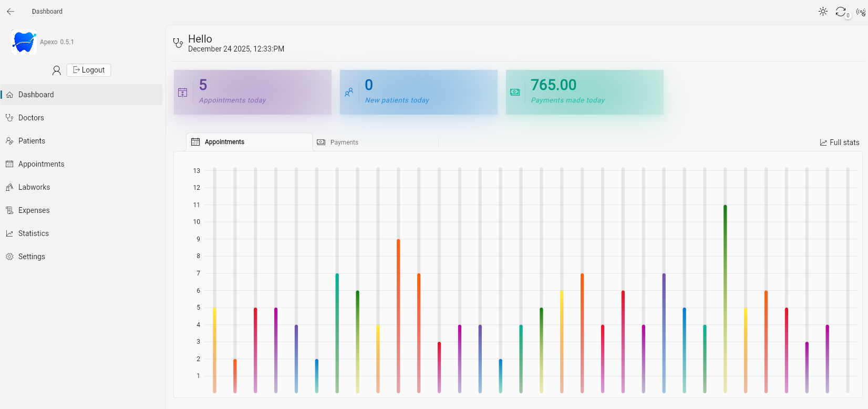The image size is (868, 409).
Task: Select Dashboard in the sidebar
Action: pos(81,95)
